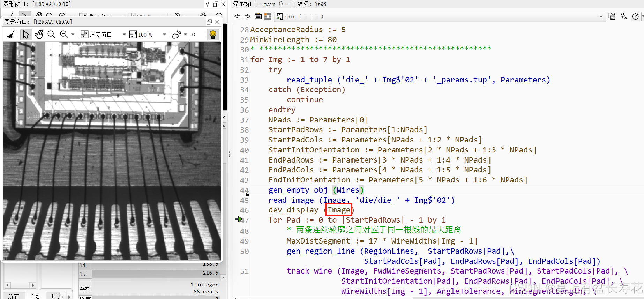The image size is (644, 299).
Task: Click the green Chinese comment on line 48
Action: point(374,230)
